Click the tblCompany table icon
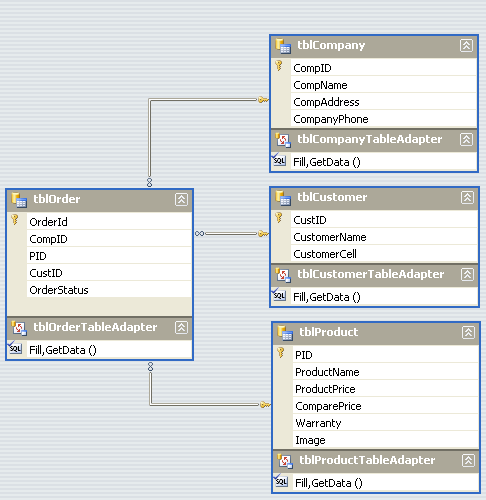486x500 pixels. click(x=283, y=46)
